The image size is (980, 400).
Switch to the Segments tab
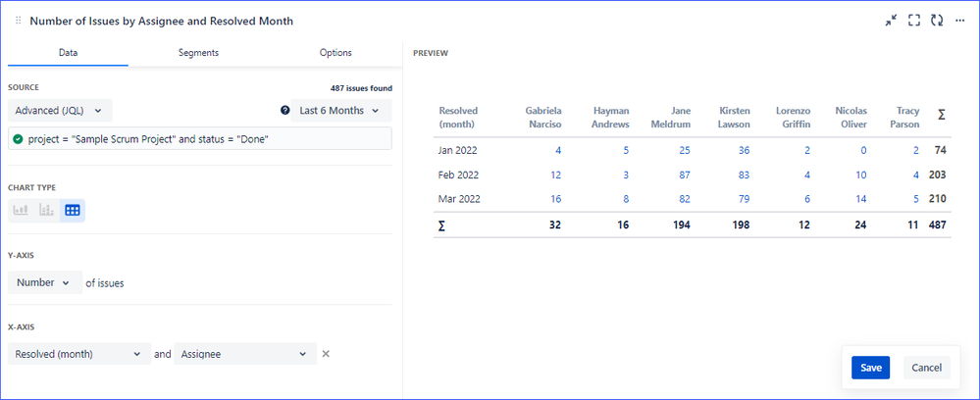[x=198, y=53]
